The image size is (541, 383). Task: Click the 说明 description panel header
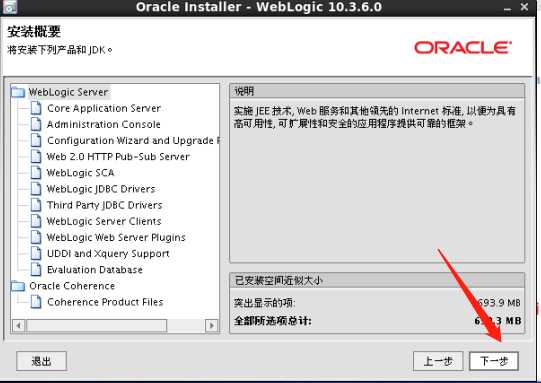(377, 91)
